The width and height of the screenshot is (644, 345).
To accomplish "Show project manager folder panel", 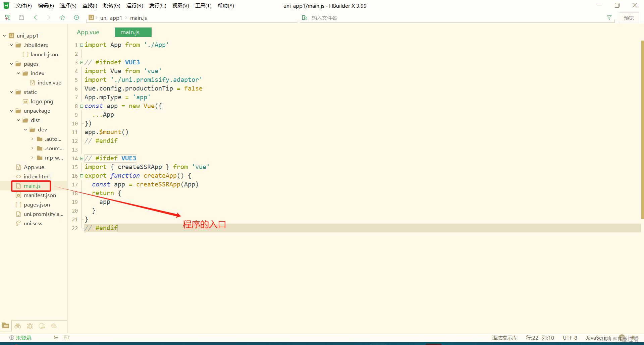I will click(x=6, y=326).
